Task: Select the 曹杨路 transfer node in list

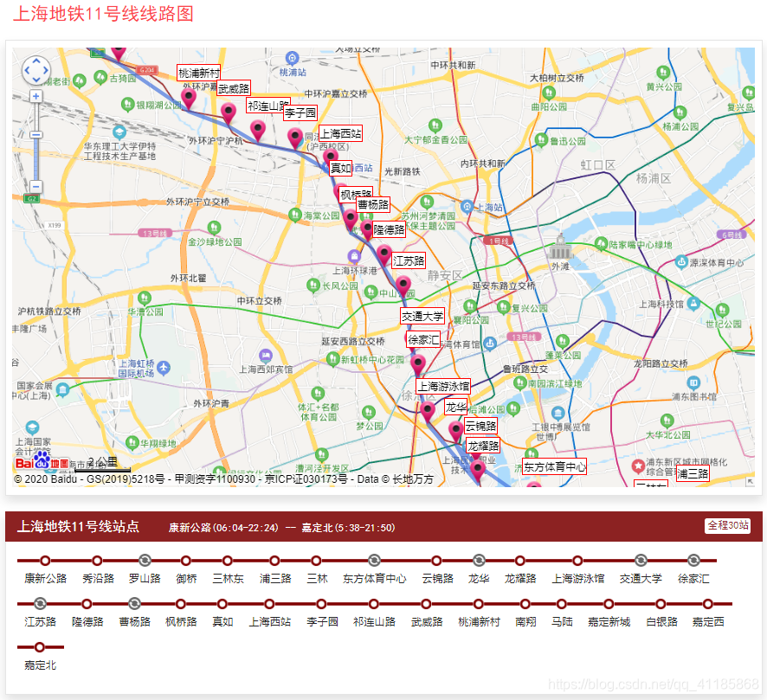Action: (x=134, y=604)
